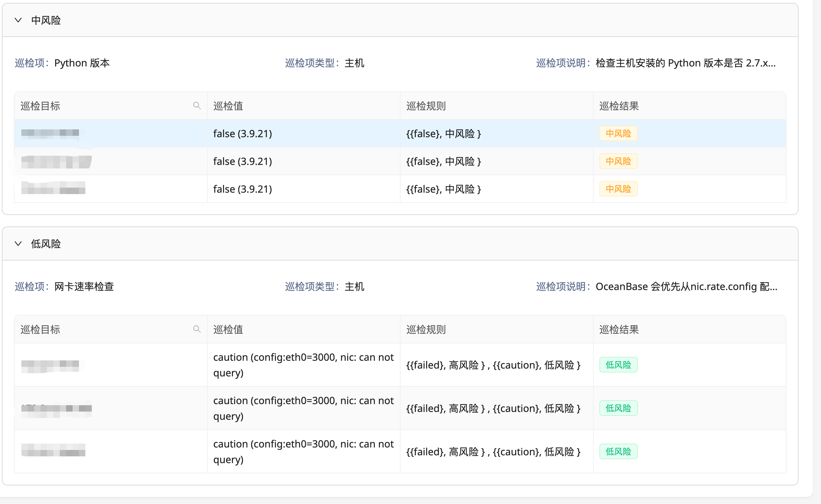Open truncated Python 版本 巡检项说明 text

click(x=685, y=63)
